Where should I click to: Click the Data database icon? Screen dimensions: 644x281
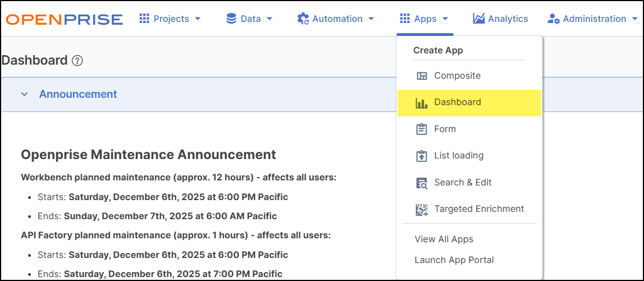[x=231, y=19]
